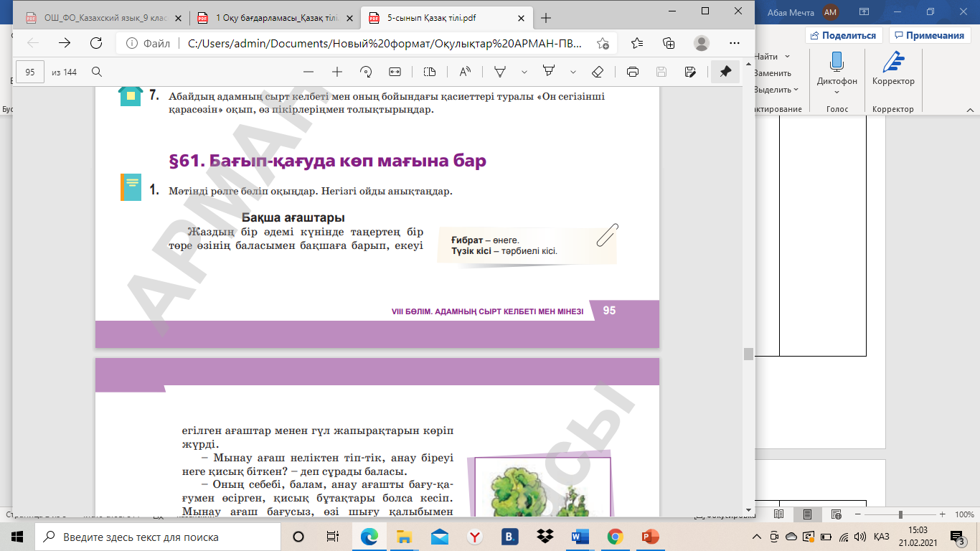Switch PDF page view layout
This screenshot has height=551, width=980.
pos(430,72)
